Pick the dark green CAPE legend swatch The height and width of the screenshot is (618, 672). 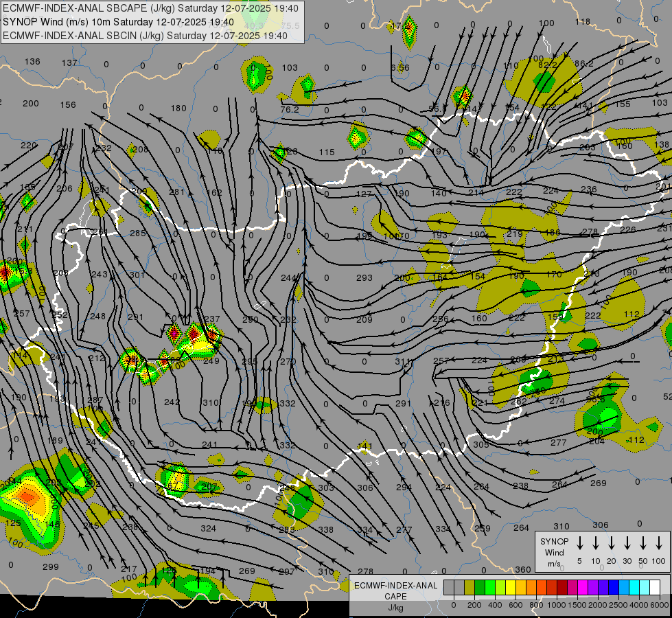(x=480, y=588)
